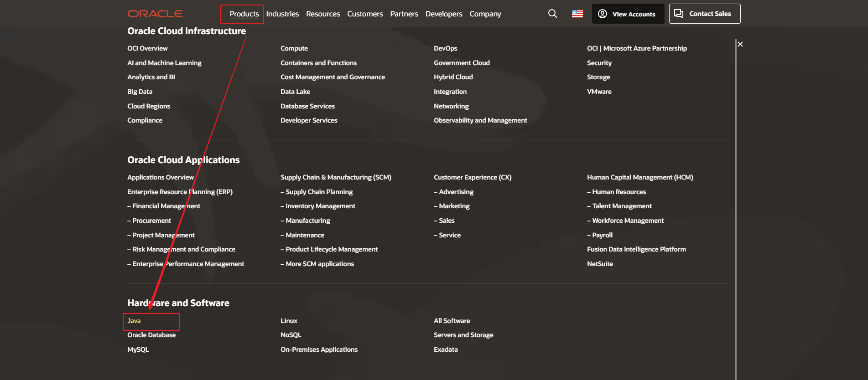Viewport: 868px width, 380px height.
Task: Go to Customer Experience (CX)
Action: point(473,177)
